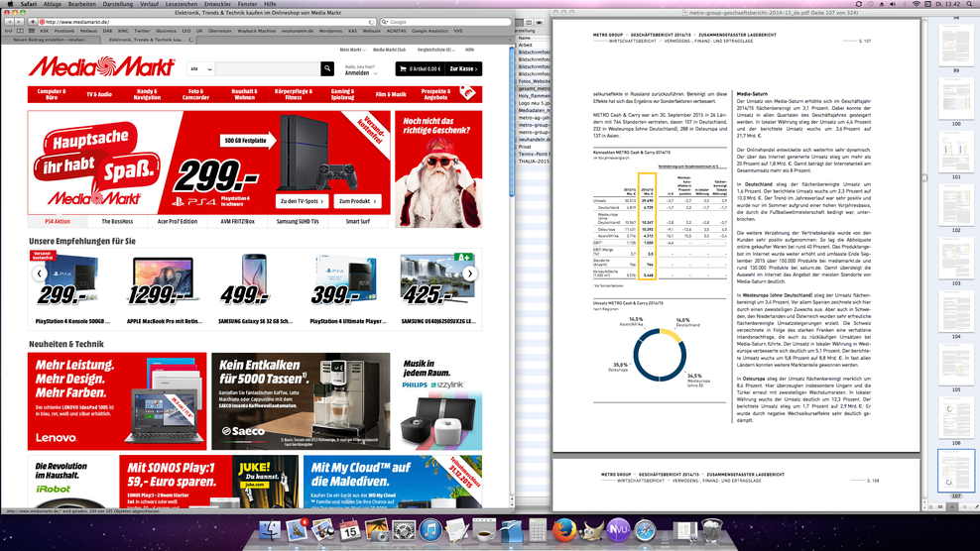980x551 pixels.
Task: Select The BossHoss banner tab
Action: click(x=117, y=221)
